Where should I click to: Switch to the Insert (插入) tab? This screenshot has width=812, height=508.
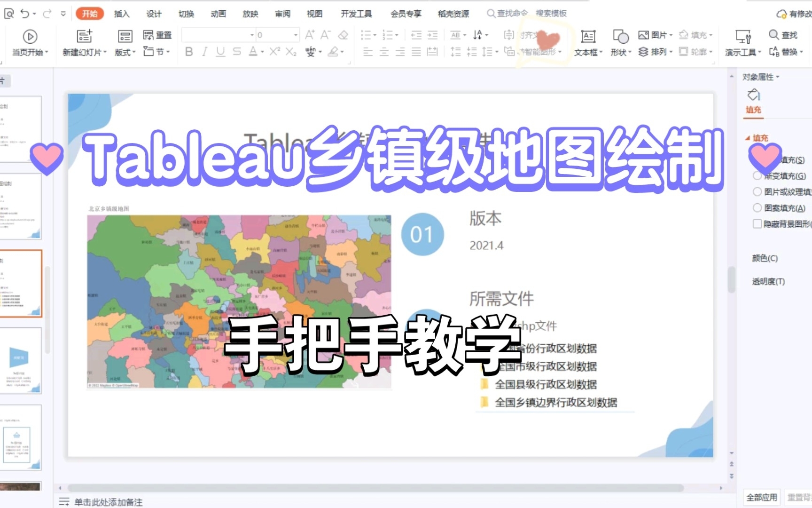[x=122, y=14]
